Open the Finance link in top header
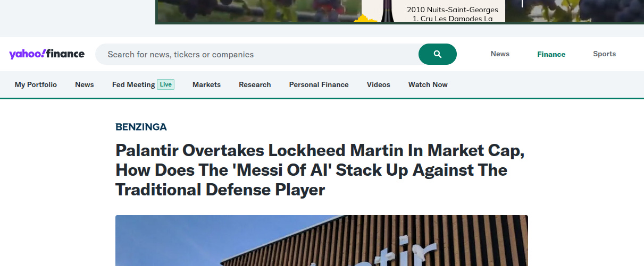This screenshot has height=266, width=644. (x=551, y=54)
